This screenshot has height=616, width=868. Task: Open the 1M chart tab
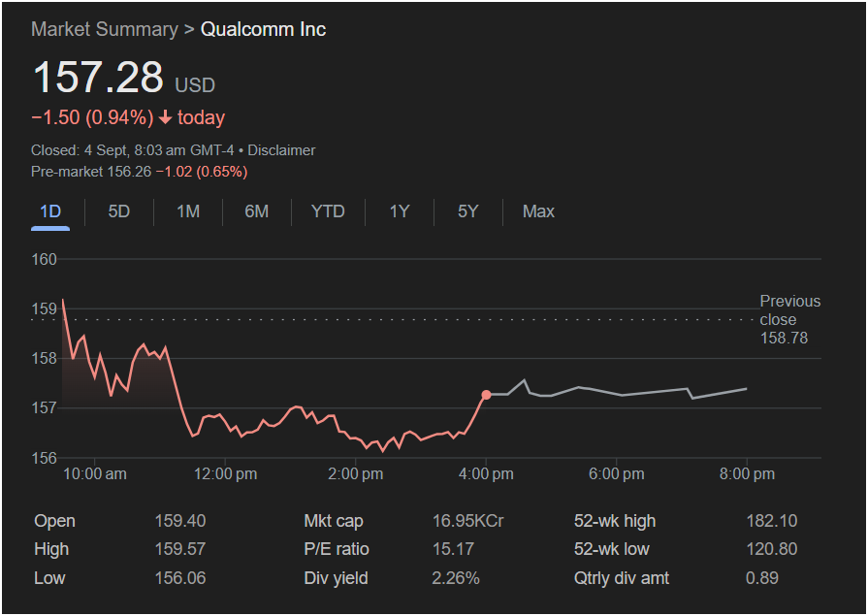point(188,211)
